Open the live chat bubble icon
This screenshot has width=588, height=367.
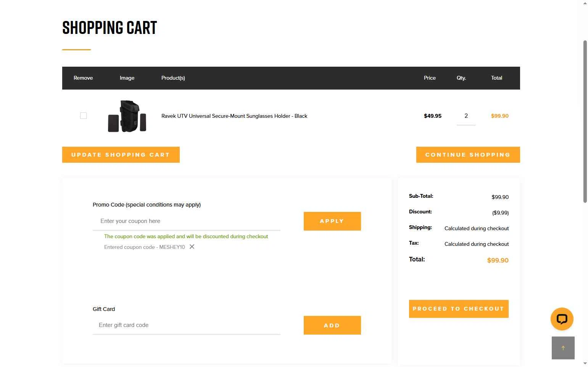[x=562, y=319]
